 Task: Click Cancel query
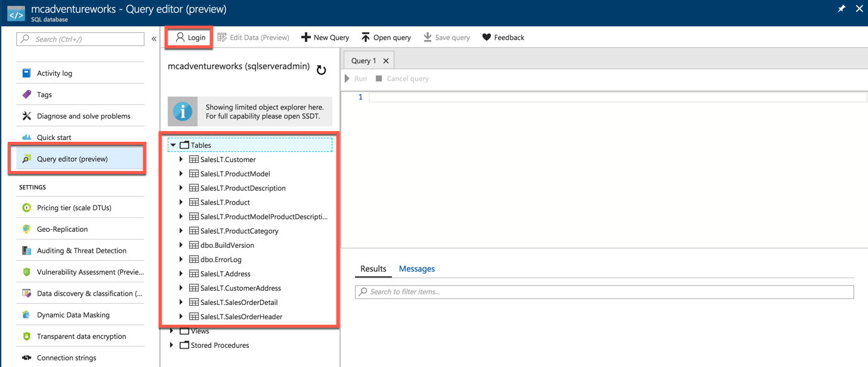[x=402, y=79]
